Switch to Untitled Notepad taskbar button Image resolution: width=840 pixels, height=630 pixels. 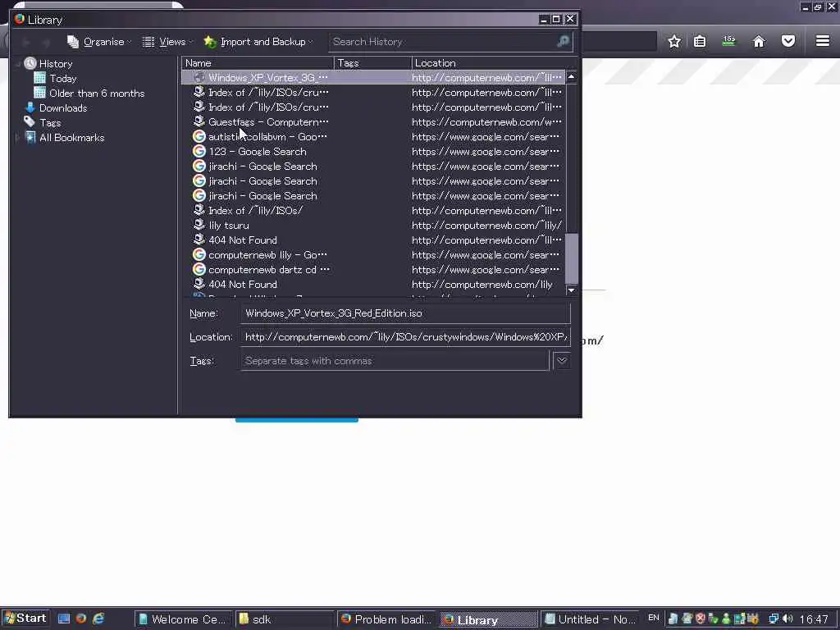click(589, 619)
